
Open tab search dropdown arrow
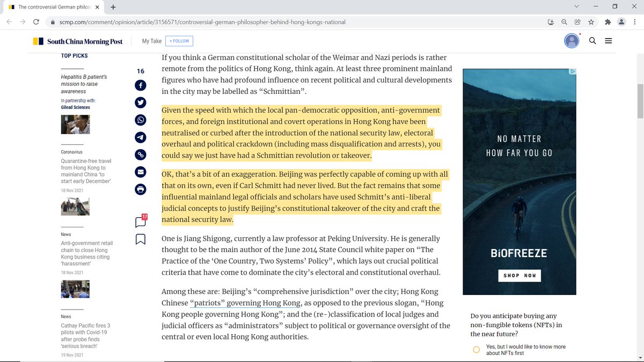(576, 6)
